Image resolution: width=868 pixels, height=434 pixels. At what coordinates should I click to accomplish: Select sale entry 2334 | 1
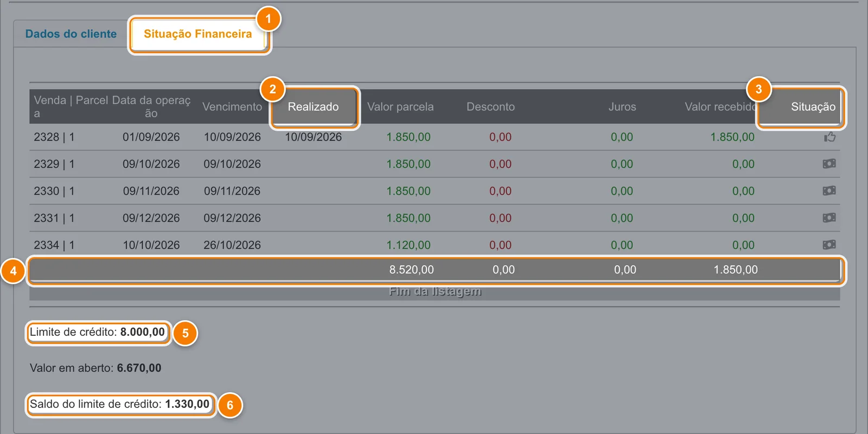(54, 245)
